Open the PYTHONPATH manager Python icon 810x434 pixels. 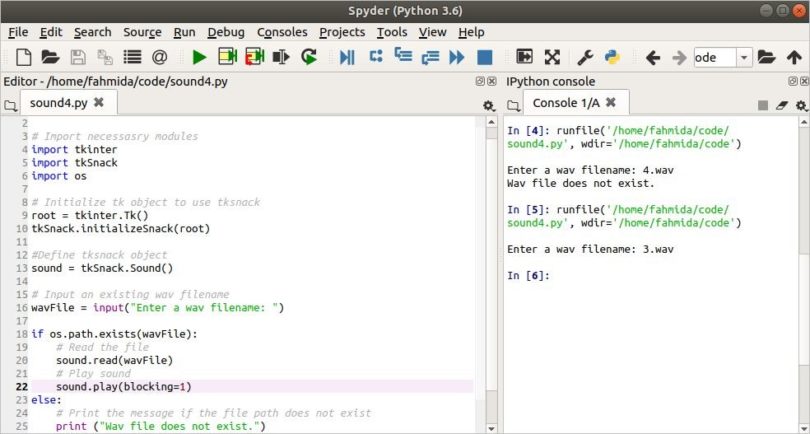[613, 57]
